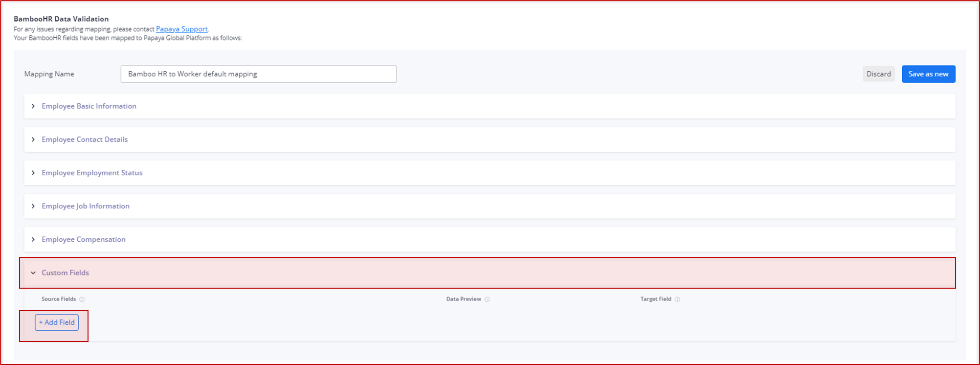The image size is (980, 365).
Task: Click the Target Field column header
Action: point(656,299)
